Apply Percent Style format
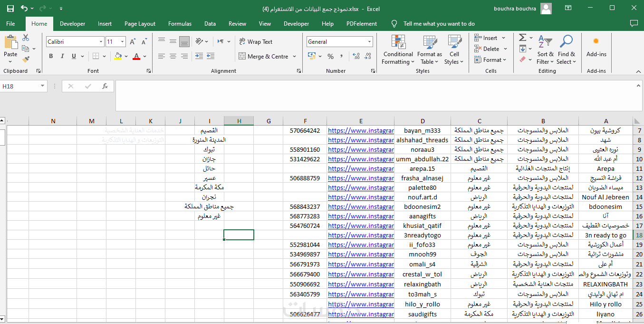 click(330, 56)
